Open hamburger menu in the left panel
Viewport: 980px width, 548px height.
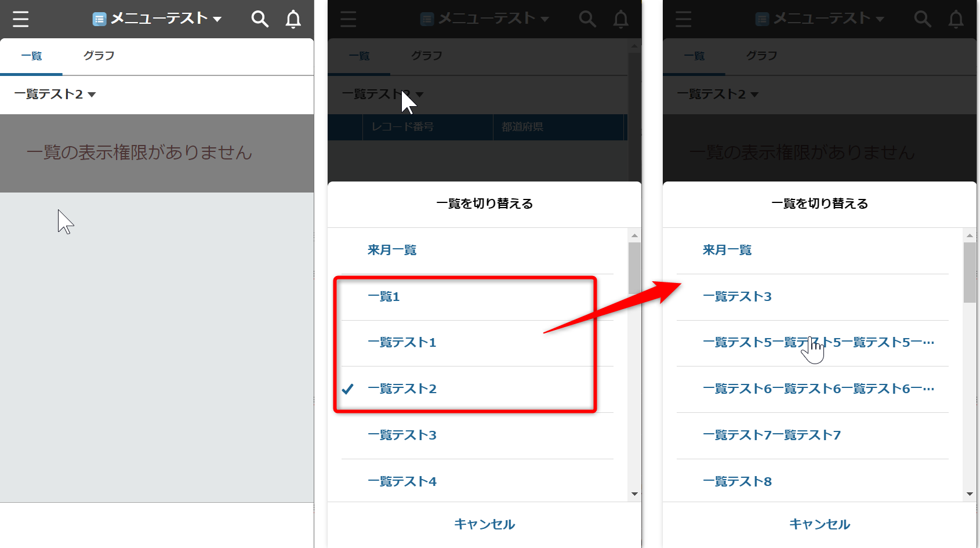click(21, 19)
